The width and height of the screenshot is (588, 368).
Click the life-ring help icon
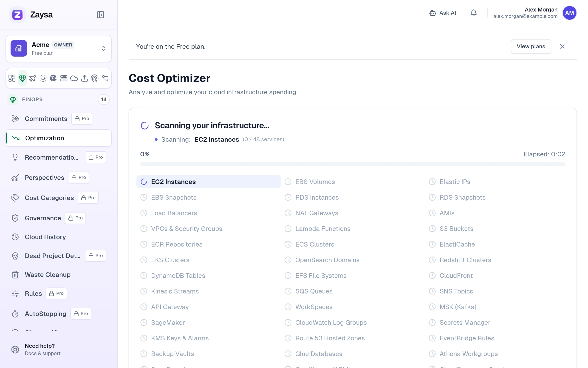15,350
